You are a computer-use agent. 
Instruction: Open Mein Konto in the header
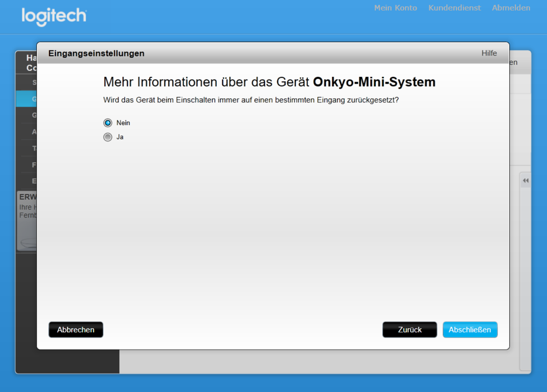[395, 8]
